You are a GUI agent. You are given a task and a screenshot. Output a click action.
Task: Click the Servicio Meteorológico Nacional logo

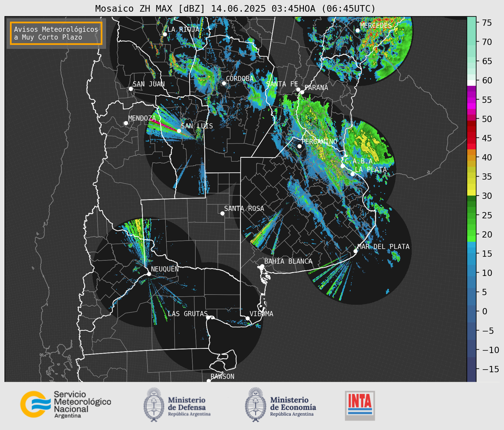tap(66, 405)
